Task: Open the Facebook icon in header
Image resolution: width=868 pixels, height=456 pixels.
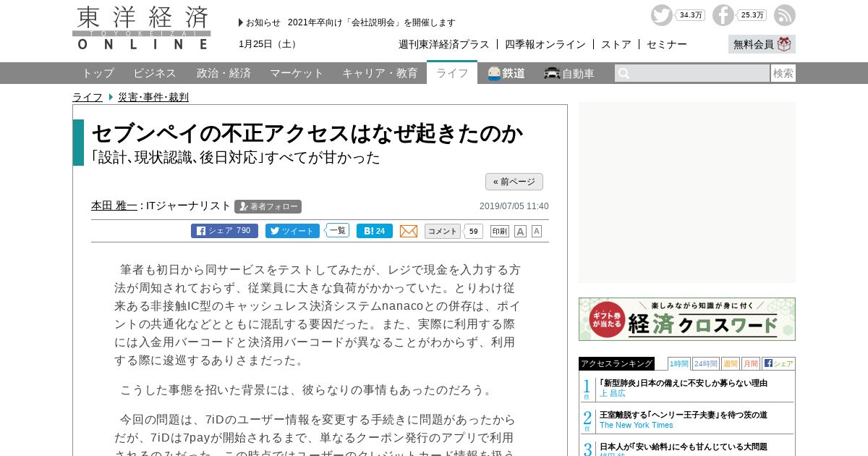Action: tap(723, 15)
